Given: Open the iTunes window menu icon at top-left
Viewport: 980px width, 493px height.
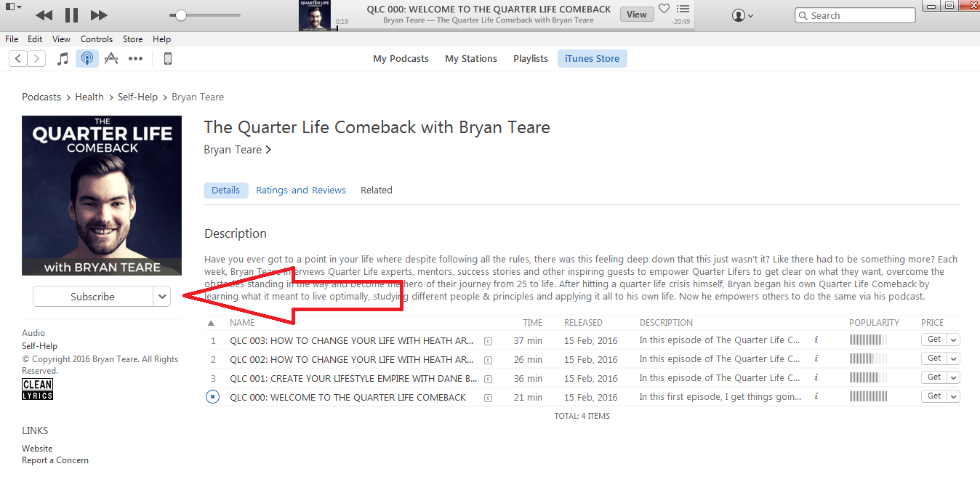Looking at the screenshot, I should 13,7.
